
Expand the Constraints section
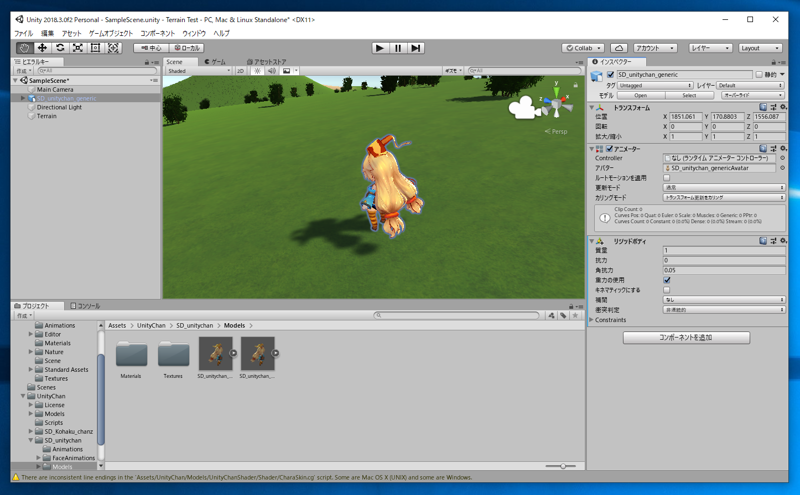click(x=592, y=320)
